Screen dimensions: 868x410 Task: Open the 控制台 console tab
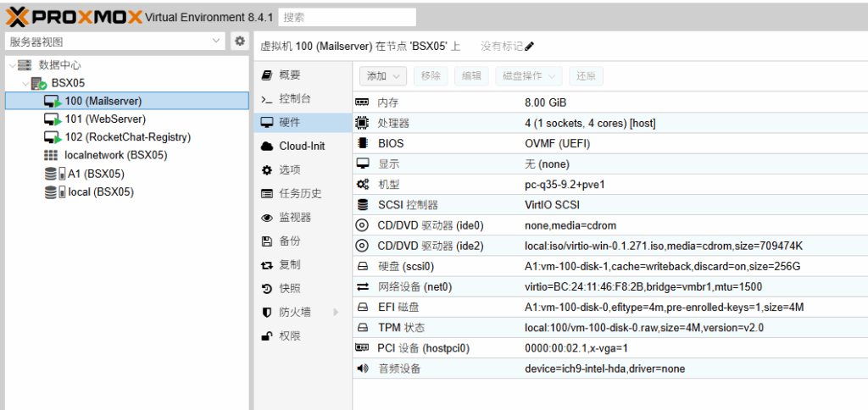tap(303, 99)
